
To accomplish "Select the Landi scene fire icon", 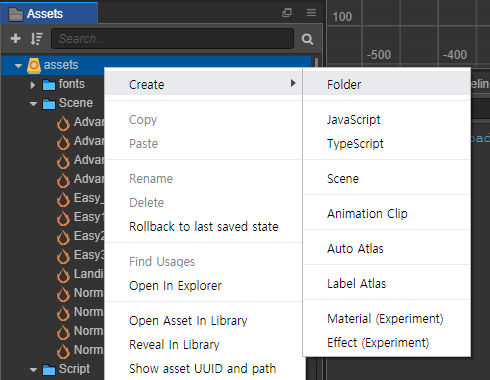I will [63, 275].
